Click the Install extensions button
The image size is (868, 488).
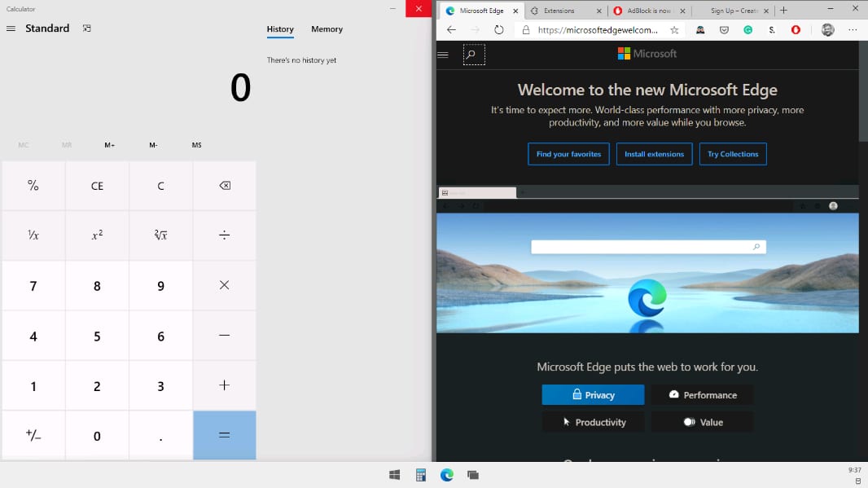(x=654, y=154)
